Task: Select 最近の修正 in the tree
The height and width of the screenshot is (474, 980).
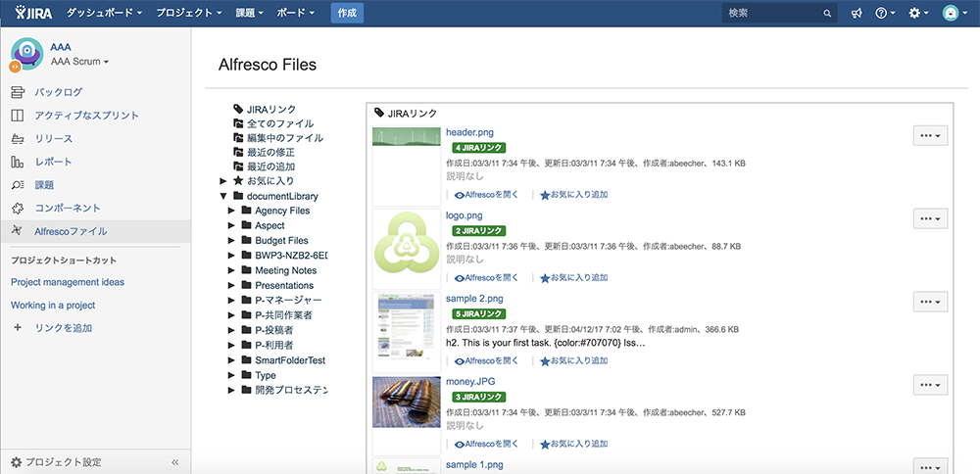Action: 270,152
